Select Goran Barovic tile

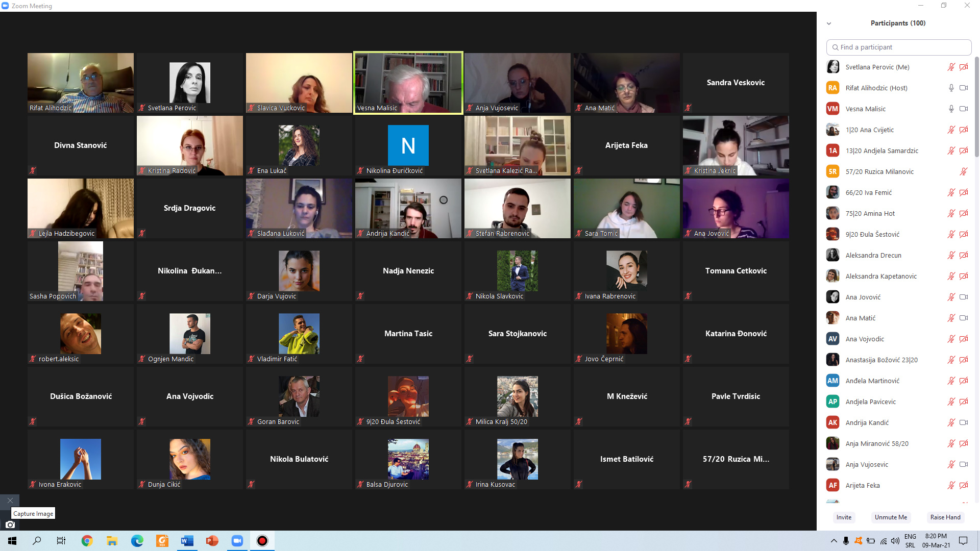(299, 396)
